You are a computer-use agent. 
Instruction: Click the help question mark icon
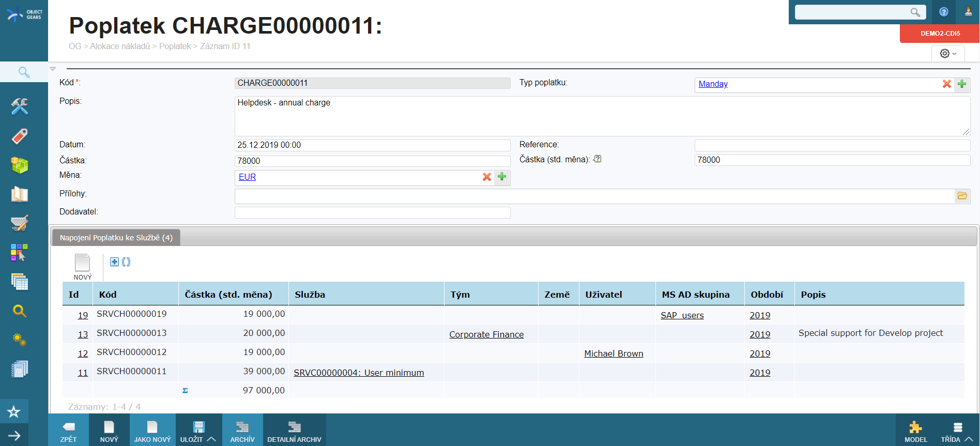943,12
